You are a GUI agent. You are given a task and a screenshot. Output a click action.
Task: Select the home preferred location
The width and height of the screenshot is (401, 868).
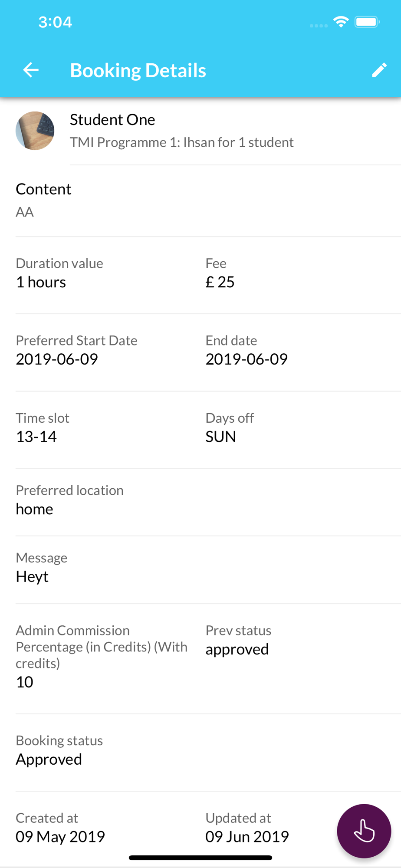(34, 509)
